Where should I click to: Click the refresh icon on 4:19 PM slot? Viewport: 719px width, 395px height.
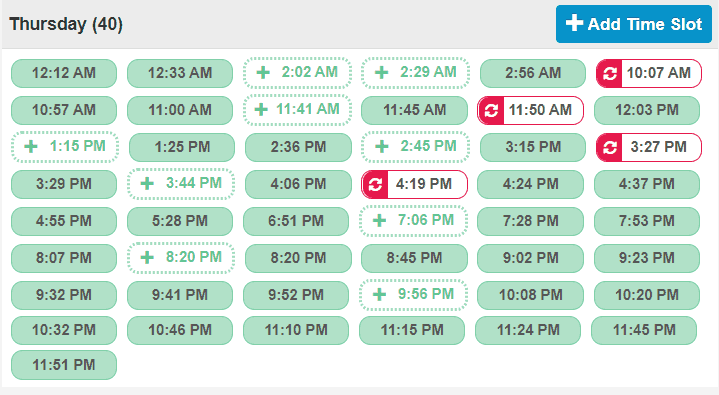point(375,184)
